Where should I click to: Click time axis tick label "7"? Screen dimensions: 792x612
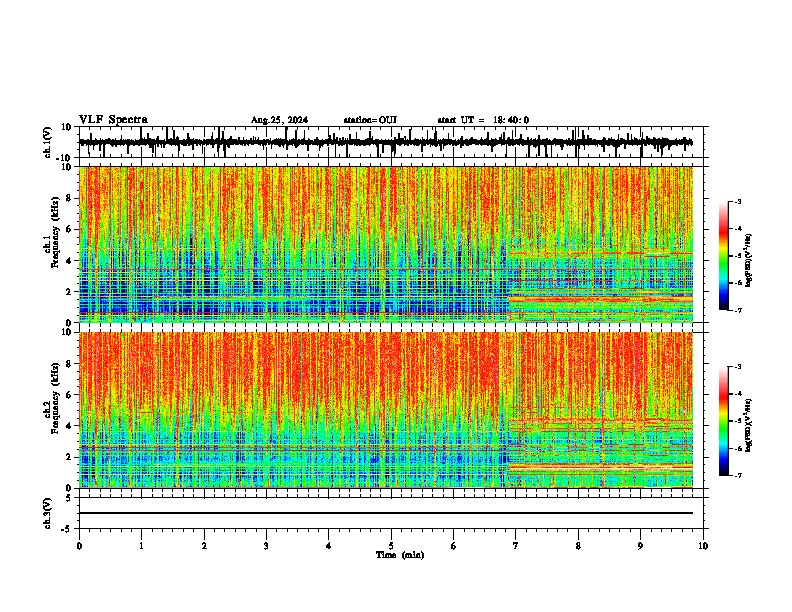pyautogui.click(x=516, y=546)
